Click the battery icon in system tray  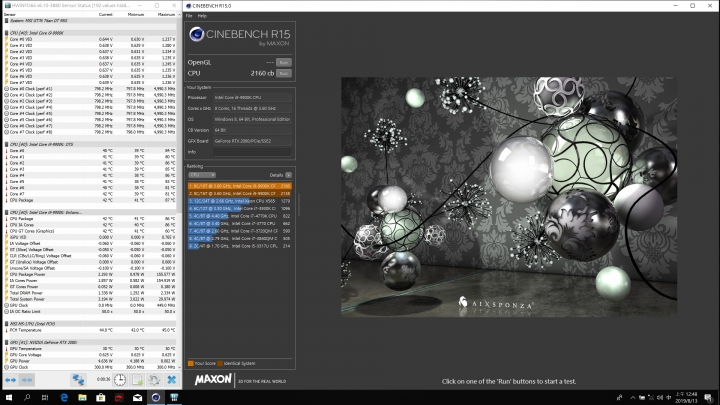[x=642, y=397]
